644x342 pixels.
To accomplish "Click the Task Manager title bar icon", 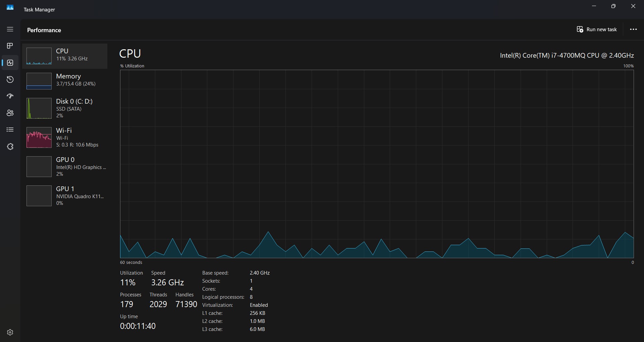I will 10,7.
